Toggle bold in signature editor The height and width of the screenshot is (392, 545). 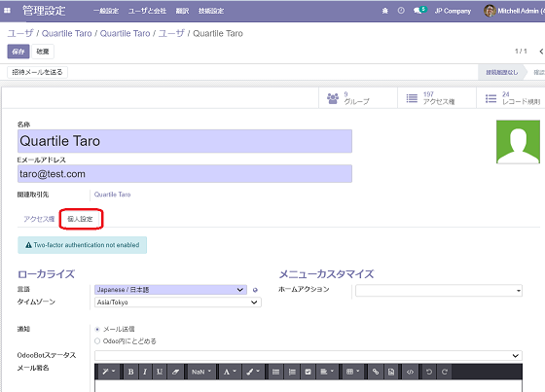130,372
